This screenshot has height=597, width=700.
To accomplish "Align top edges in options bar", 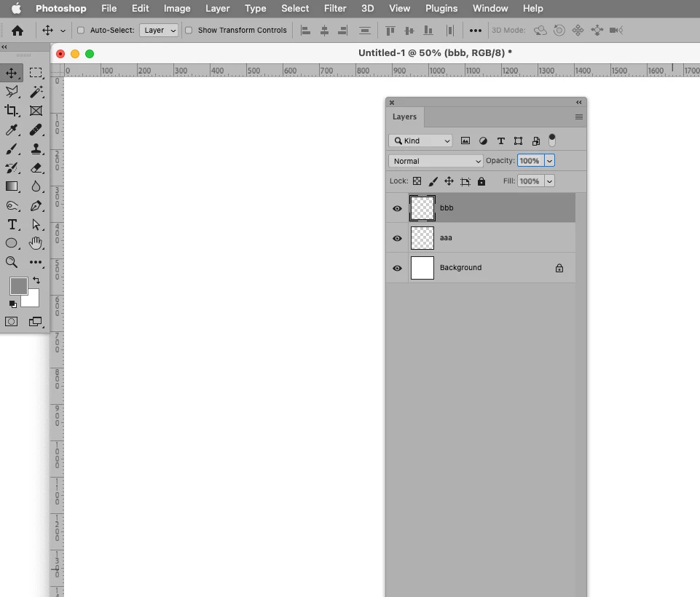I will pyautogui.click(x=390, y=31).
